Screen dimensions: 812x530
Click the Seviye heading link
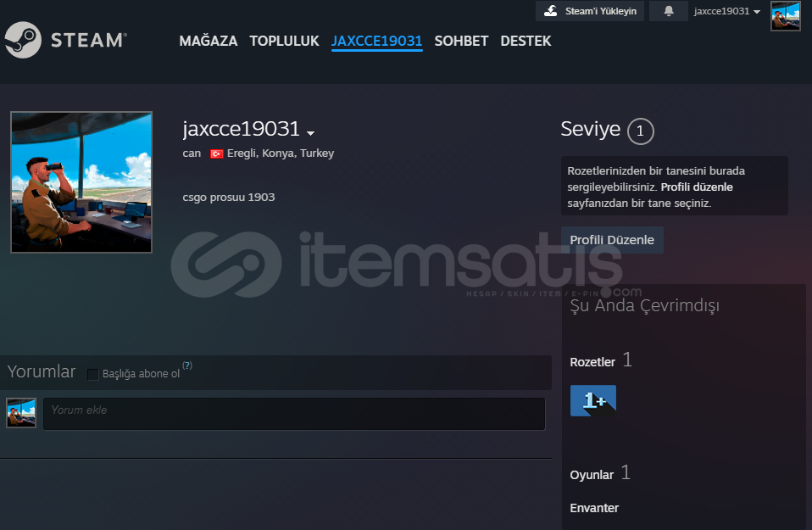pyautogui.click(x=591, y=129)
